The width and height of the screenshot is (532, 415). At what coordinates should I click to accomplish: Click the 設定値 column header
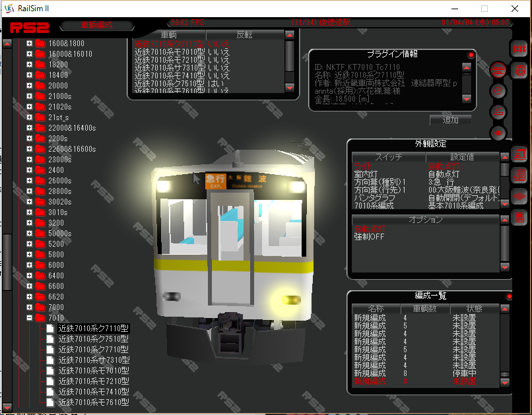[462, 157]
